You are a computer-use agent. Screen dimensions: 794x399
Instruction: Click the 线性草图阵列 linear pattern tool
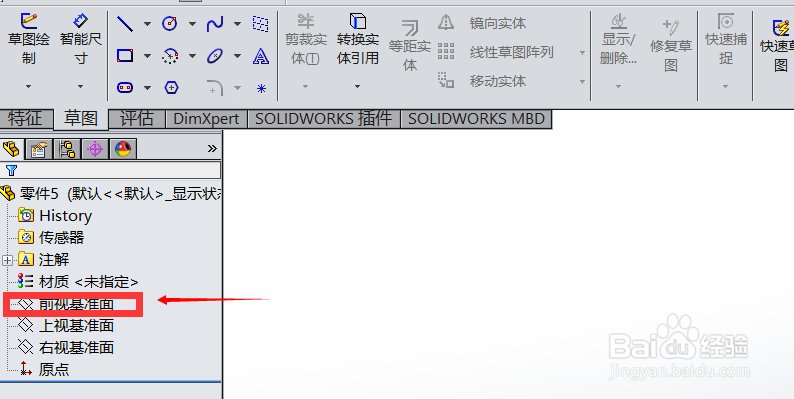coord(496,52)
